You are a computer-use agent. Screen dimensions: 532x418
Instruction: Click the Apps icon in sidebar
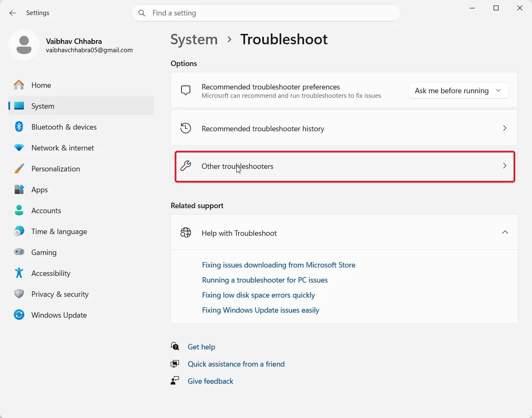(19, 189)
